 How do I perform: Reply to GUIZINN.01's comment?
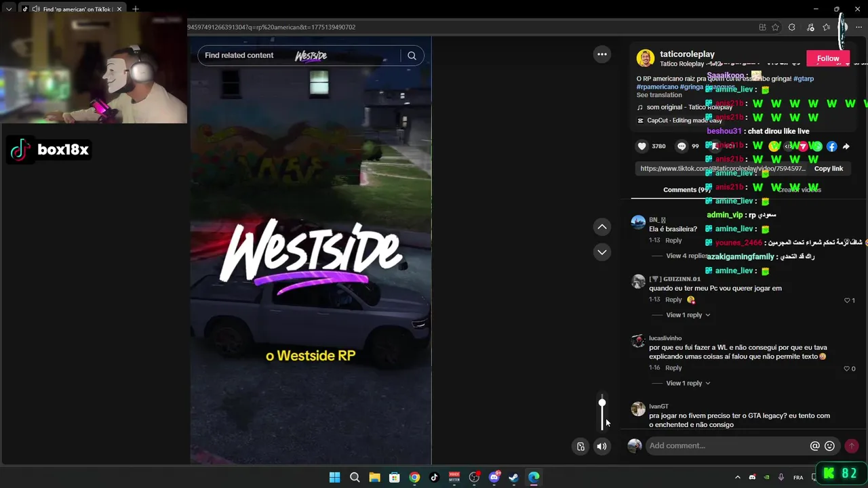coord(673,300)
